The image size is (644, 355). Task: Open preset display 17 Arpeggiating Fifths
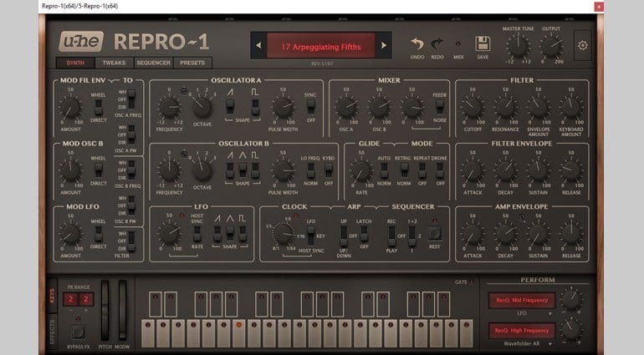[321, 46]
